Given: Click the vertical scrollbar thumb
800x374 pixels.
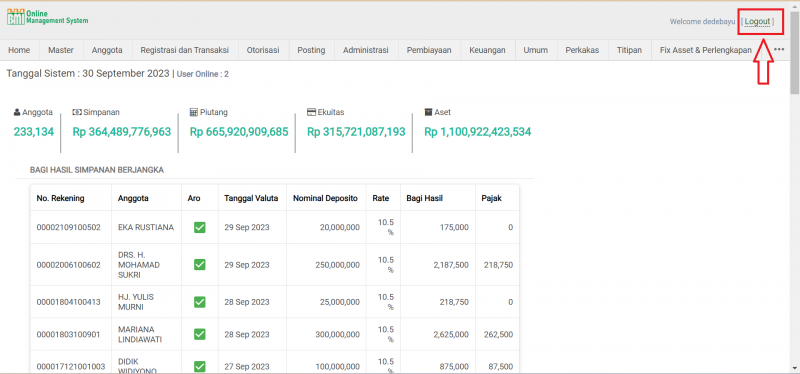Looking at the screenshot, I should pos(794,53).
